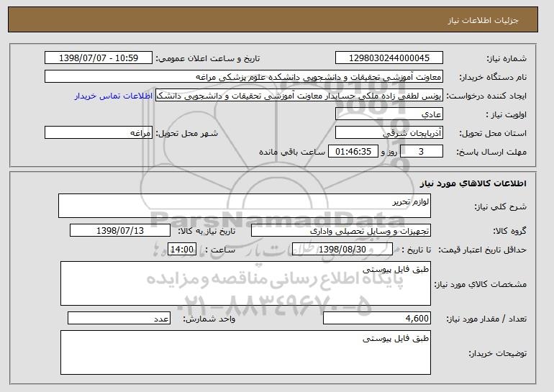The width and height of the screenshot is (554, 392).
Task: Click the تعداد / مقدار مورد نیاز label
Action: 486,319
